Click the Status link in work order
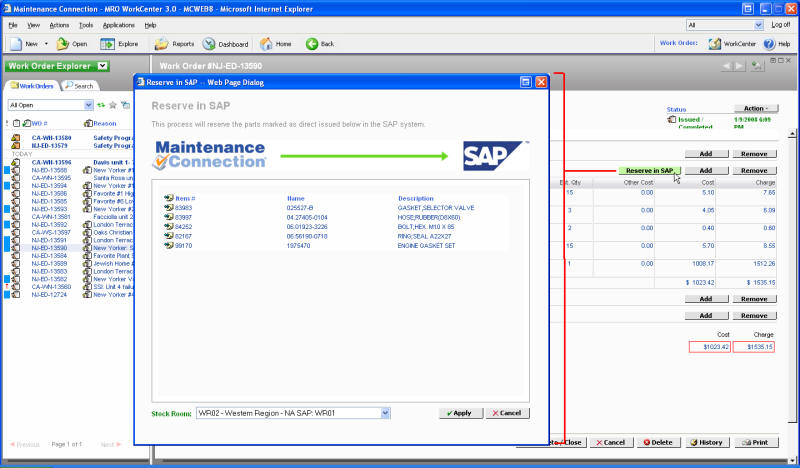The image size is (800, 468). coord(676,109)
